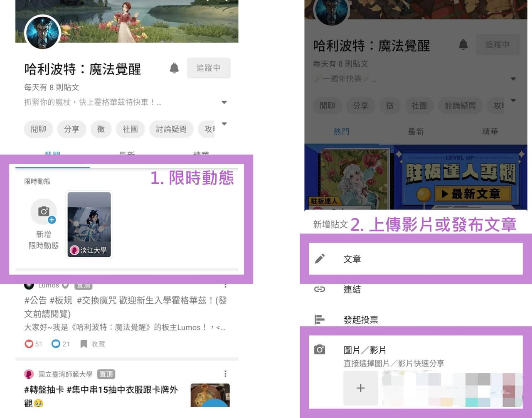Viewport: 532px width, 418px height.
Task: Open the more options menu on Lumos post
Action: (x=225, y=285)
